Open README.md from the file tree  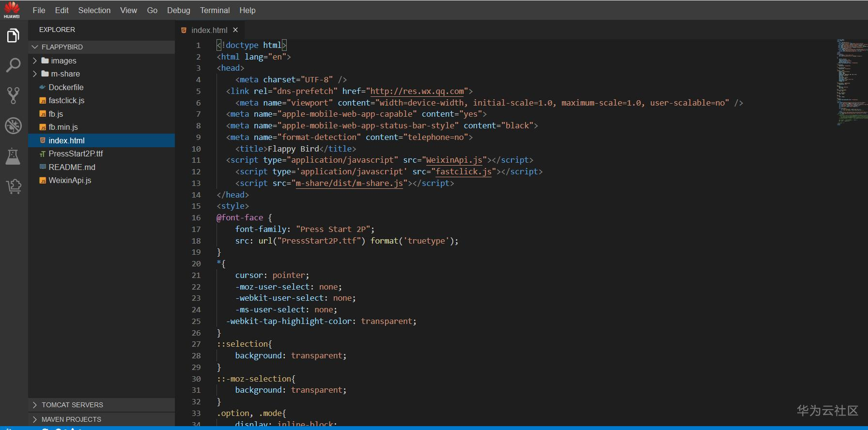click(x=72, y=167)
